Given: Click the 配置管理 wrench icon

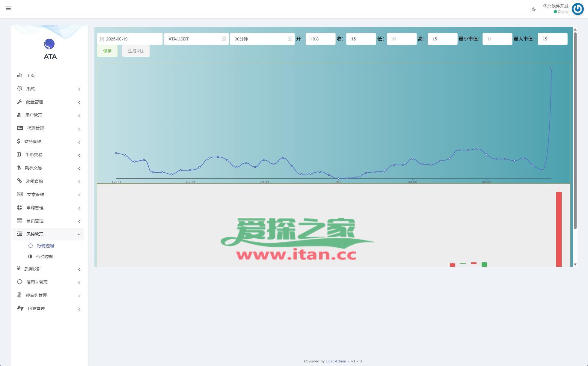Looking at the screenshot, I should (19, 102).
